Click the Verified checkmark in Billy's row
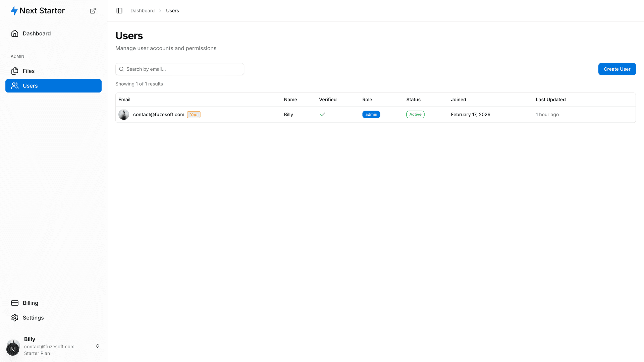The width and height of the screenshot is (644, 362). [322, 115]
